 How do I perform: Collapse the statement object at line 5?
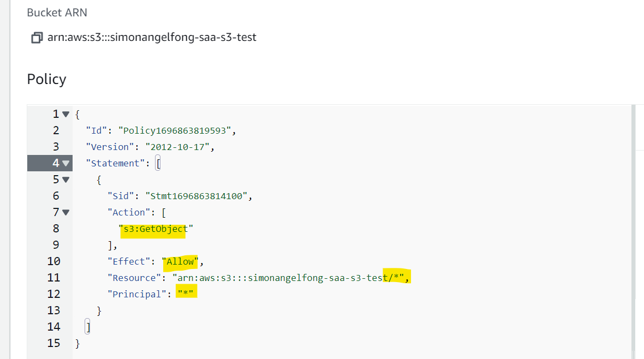point(65,179)
